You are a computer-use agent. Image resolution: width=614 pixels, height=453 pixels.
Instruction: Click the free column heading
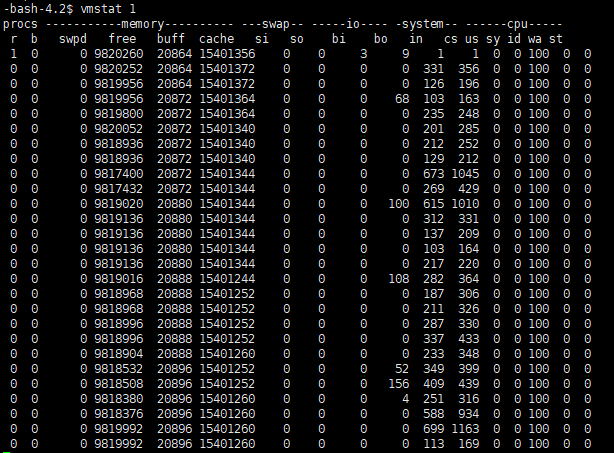122,39
